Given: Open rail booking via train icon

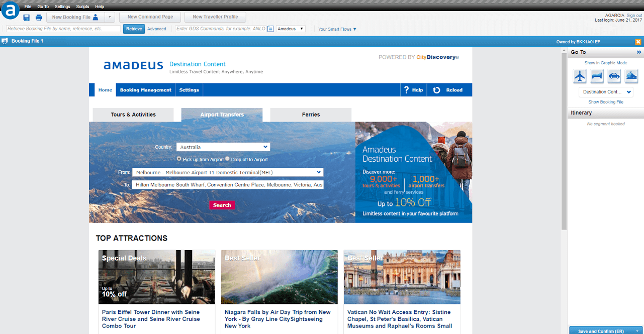Looking at the screenshot, I should [631, 76].
